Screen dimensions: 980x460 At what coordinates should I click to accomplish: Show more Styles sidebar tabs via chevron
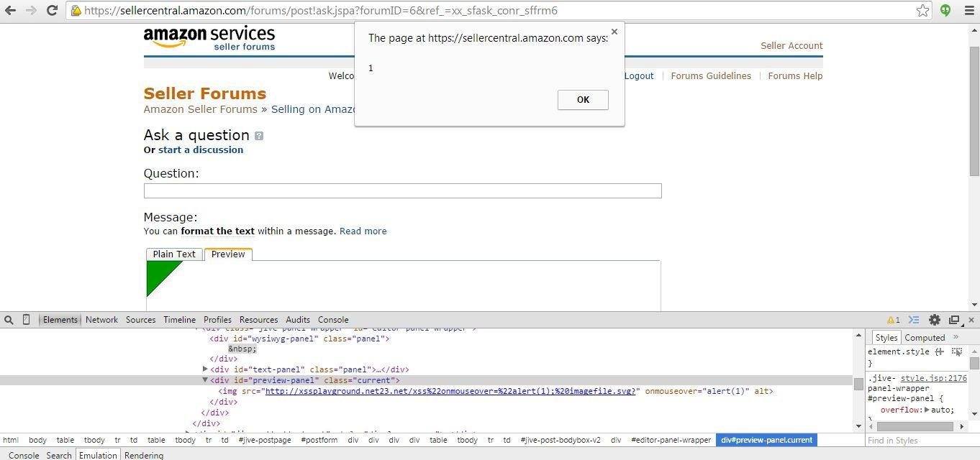coord(956,337)
